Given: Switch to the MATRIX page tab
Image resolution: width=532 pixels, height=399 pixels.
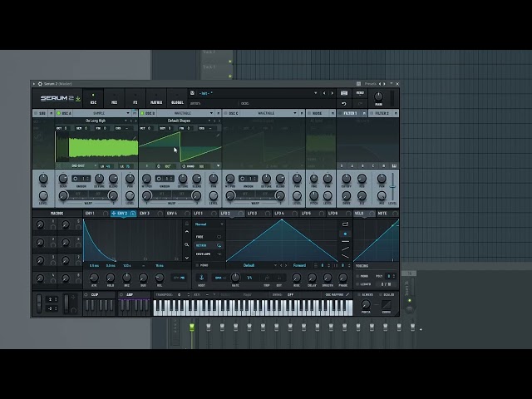Looking at the screenshot, I should pos(156,98).
